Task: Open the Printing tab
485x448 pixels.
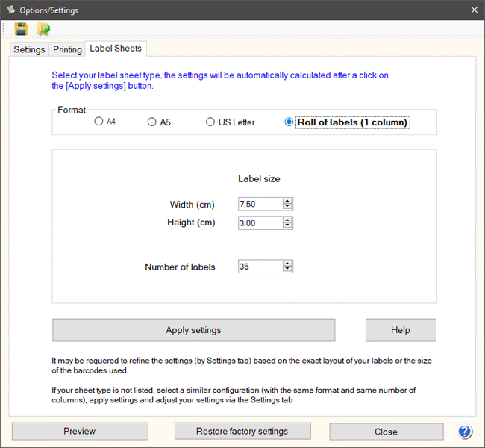Action: click(67, 49)
